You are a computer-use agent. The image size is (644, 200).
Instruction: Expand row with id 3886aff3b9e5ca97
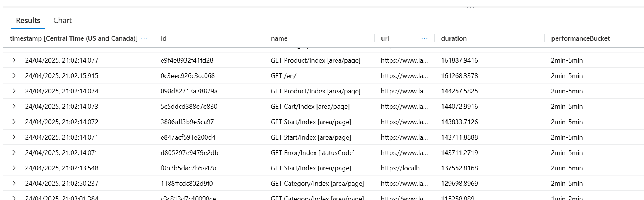tap(14, 122)
